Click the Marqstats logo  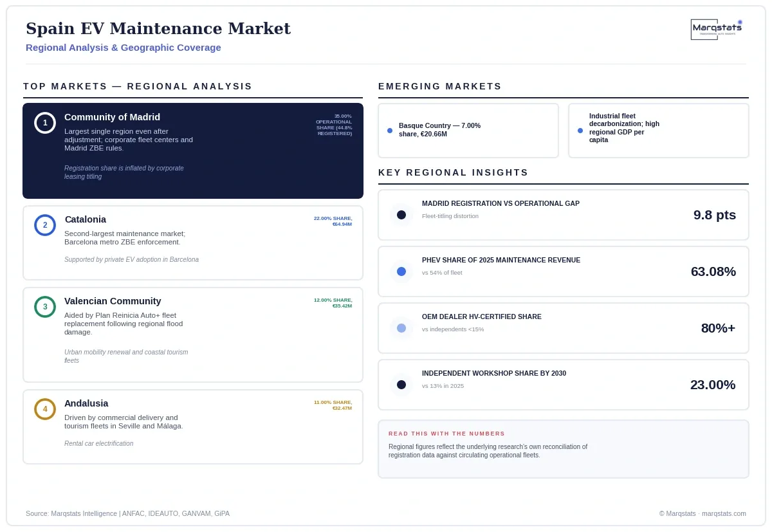tap(717, 29)
